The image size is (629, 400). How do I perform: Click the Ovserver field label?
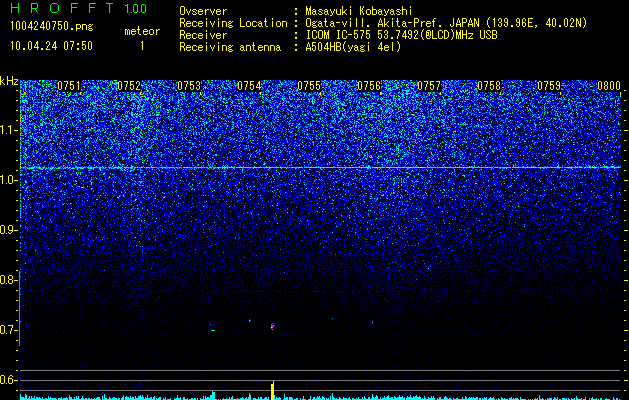point(203,11)
